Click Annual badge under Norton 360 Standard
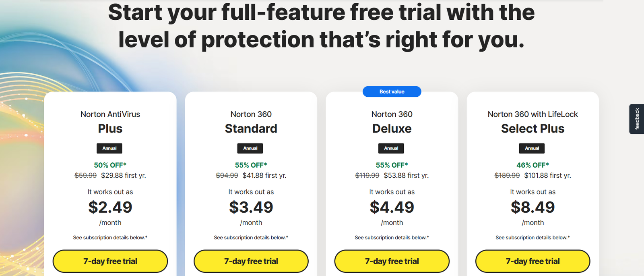Image resolution: width=644 pixels, height=276 pixels. (250, 148)
